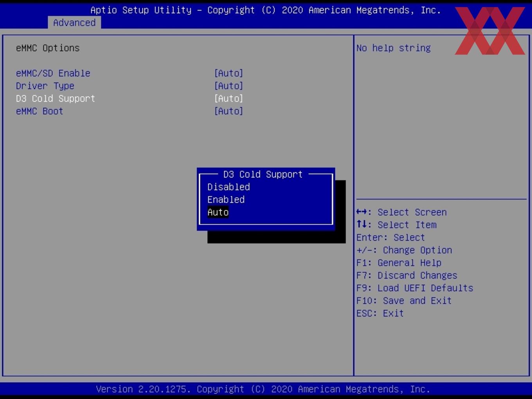Click the 'F10: Save and Exit' hint
Viewport: 532px width, 399px height.
coord(404,301)
